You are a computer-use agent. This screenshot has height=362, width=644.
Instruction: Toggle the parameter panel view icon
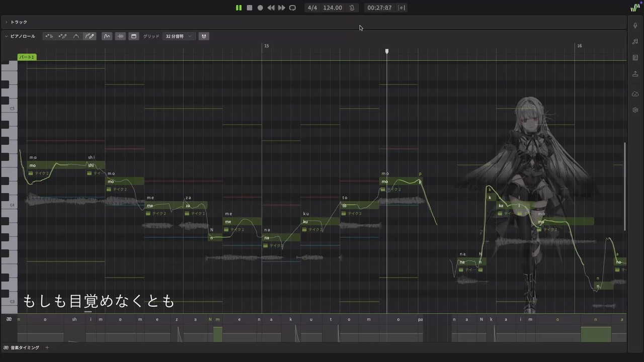click(133, 36)
